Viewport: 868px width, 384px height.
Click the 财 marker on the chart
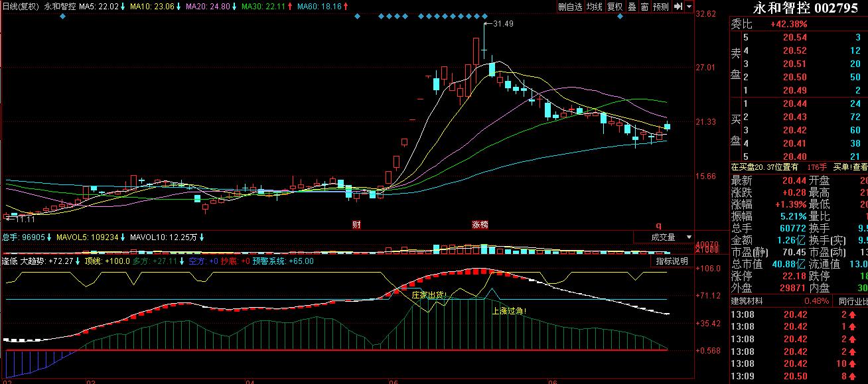click(x=356, y=225)
